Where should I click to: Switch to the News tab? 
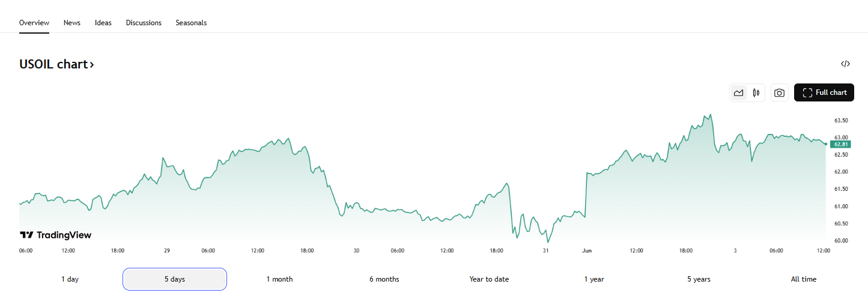[x=72, y=23]
